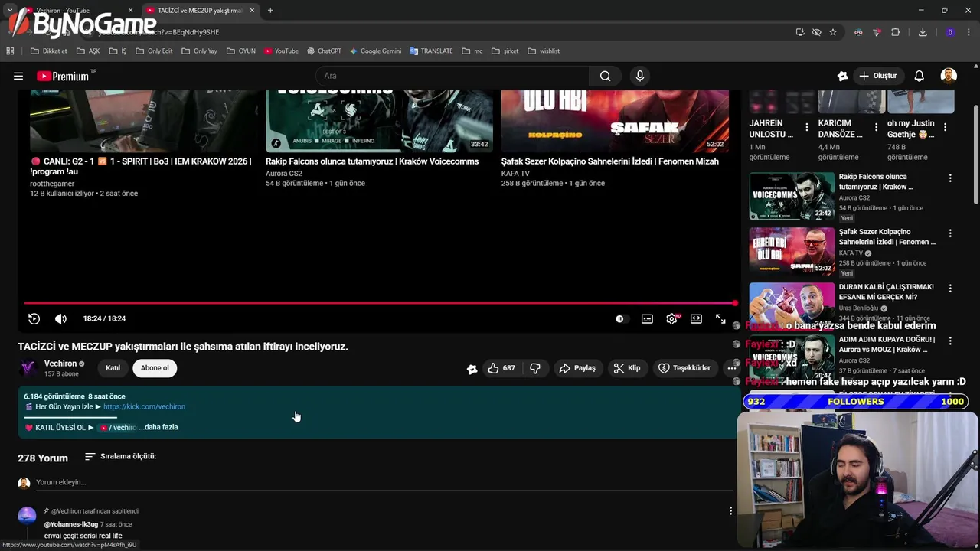This screenshot has width=980, height=551.
Task: Click the search magnifier button
Action: pyautogui.click(x=605, y=76)
